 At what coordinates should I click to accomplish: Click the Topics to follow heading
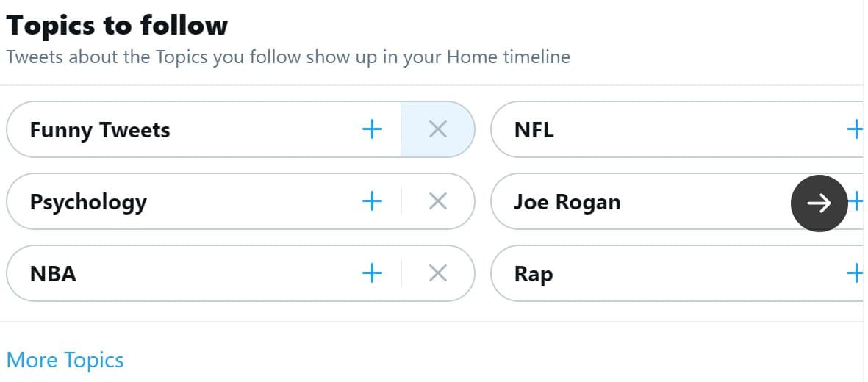point(118,25)
